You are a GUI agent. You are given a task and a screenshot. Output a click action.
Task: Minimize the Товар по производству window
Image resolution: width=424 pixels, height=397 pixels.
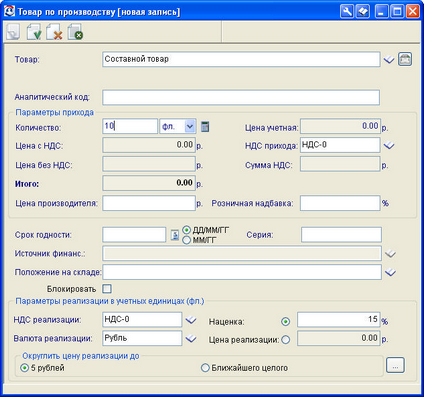(381, 12)
